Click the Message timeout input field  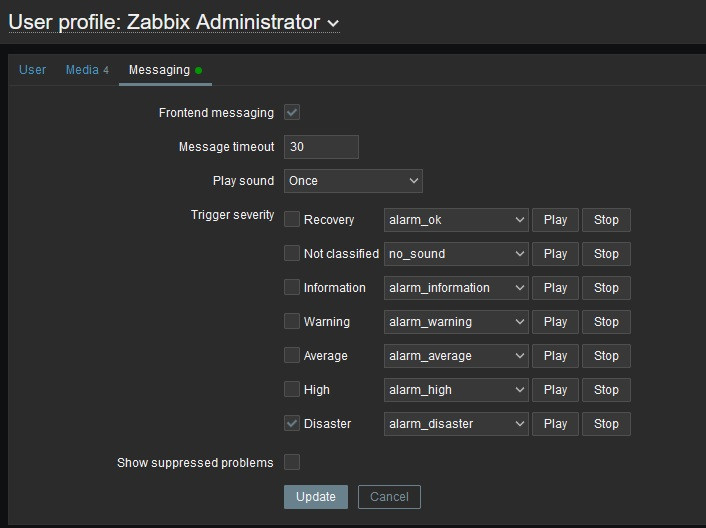click(x=321, y=147)
